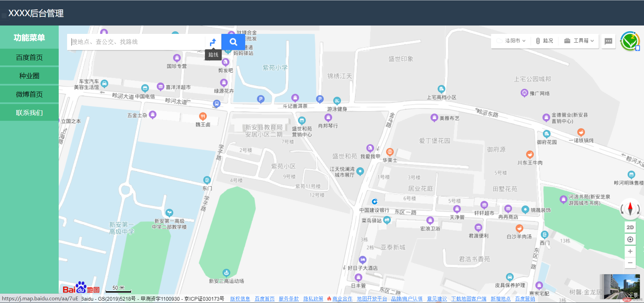
Task: Click the 斗记普洱茶 shop marker
Action: [295, 98]
